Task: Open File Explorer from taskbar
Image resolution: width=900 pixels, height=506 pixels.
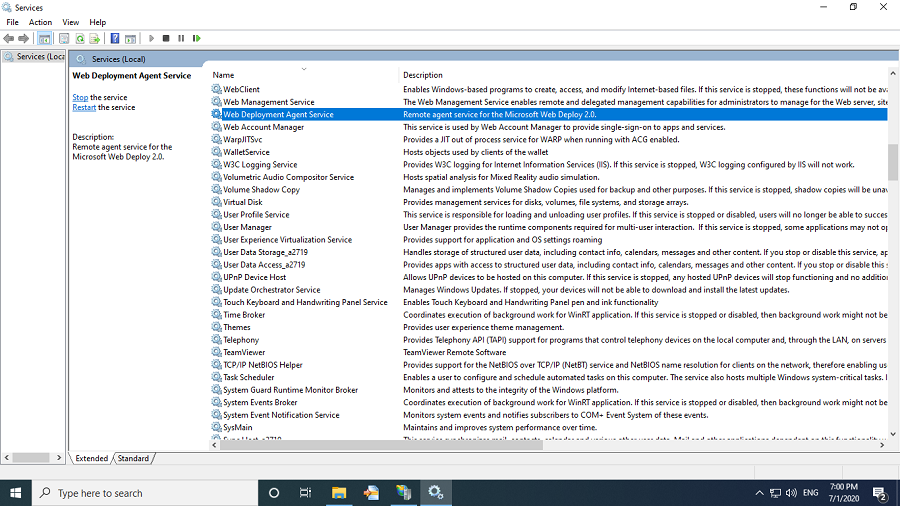Action: pos(339,493)
